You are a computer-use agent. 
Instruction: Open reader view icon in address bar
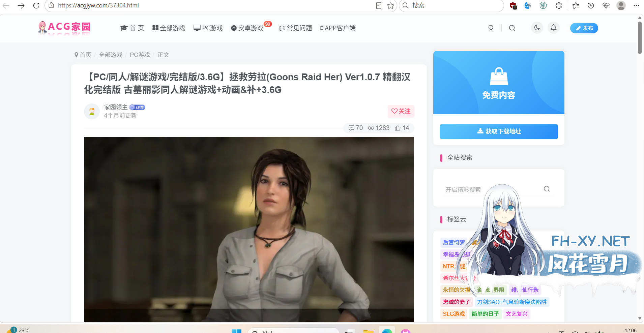click(379, 5)
